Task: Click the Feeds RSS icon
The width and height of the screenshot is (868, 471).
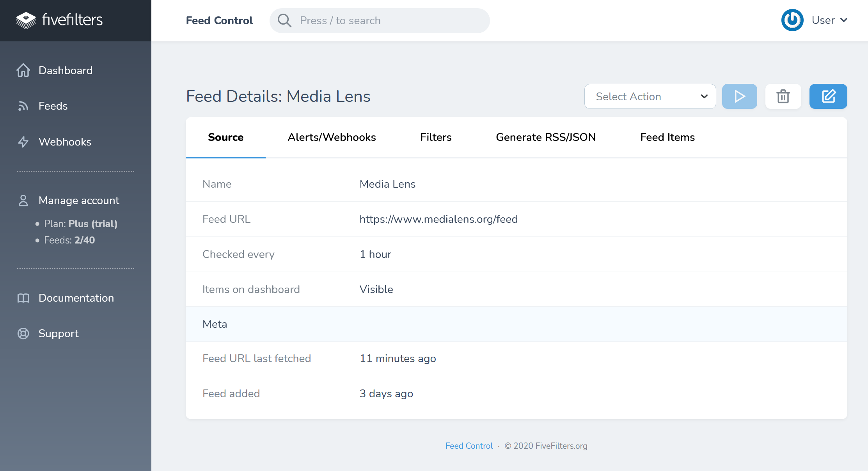Action: tap(23, 106)
